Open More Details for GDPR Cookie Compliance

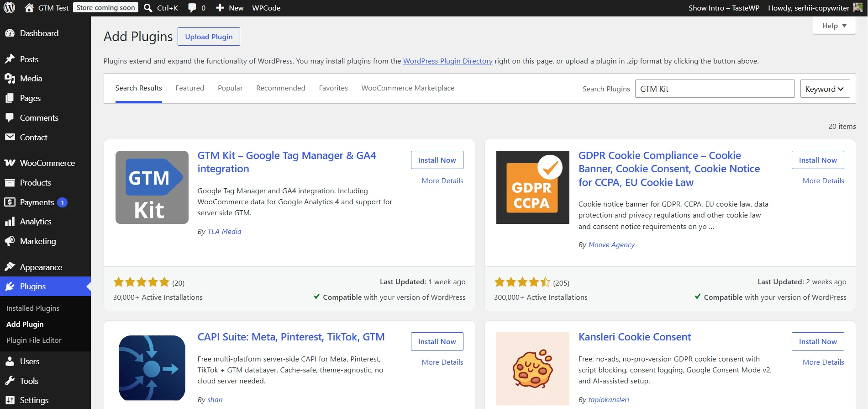pyautogui.click(x=823, y=181)
